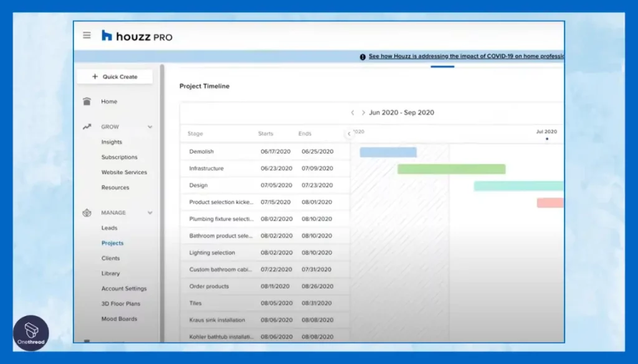
Task: Open Account Settings in the sidebar
Action: click(x=124, y=289)
